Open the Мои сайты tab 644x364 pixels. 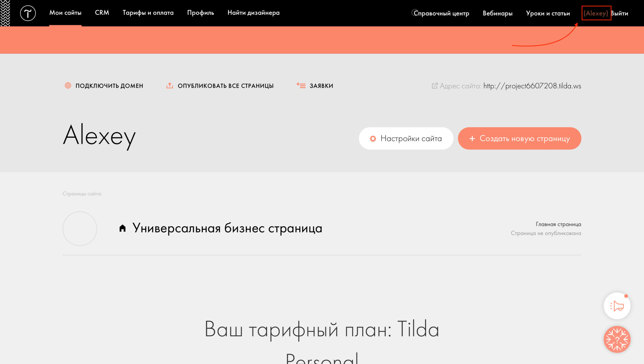(65, 13)
